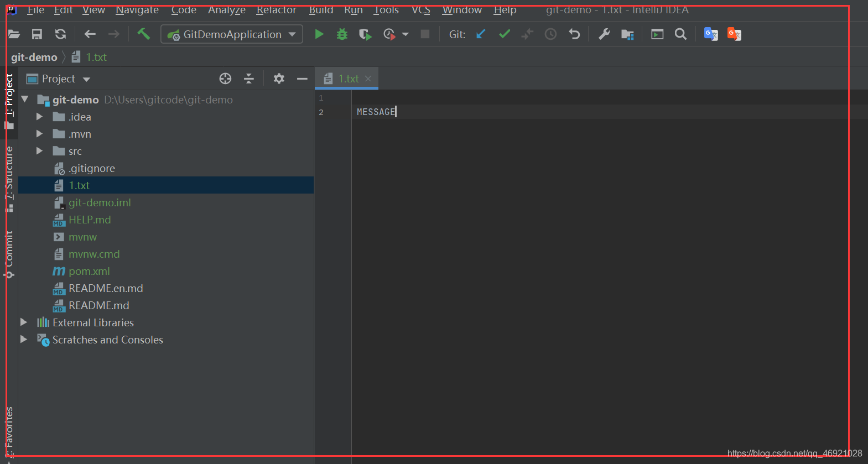Open the profiler dropdown arrow

point(406,34)
